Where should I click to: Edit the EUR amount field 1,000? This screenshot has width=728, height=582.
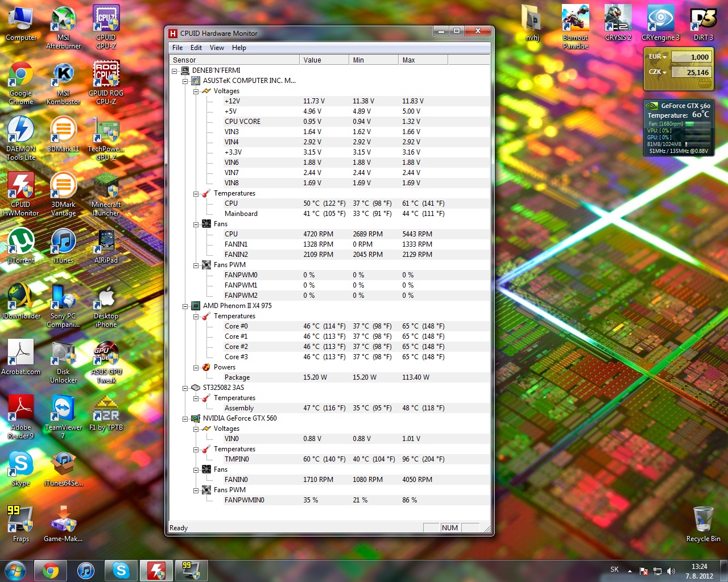tap(691, 57)
